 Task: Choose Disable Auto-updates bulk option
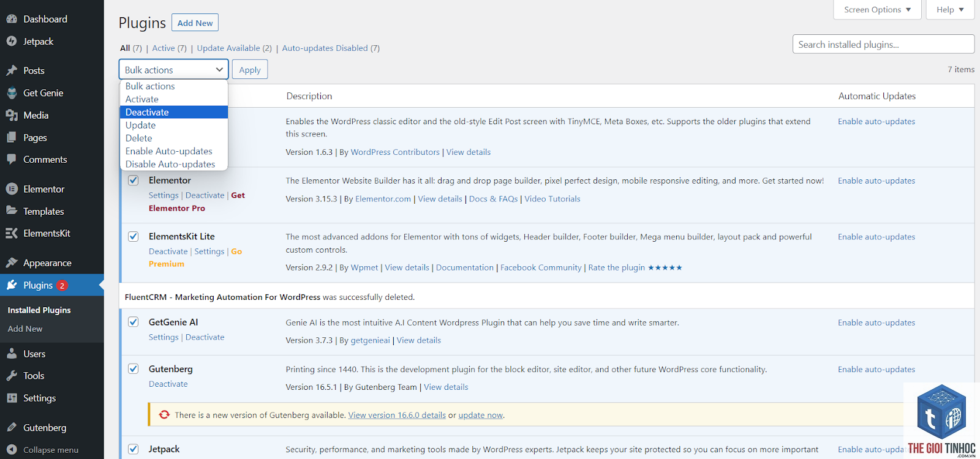point(173,164)
